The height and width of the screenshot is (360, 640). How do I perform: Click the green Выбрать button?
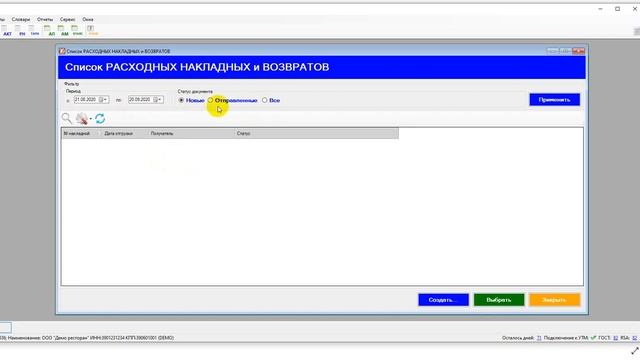(x=499, y=300)
